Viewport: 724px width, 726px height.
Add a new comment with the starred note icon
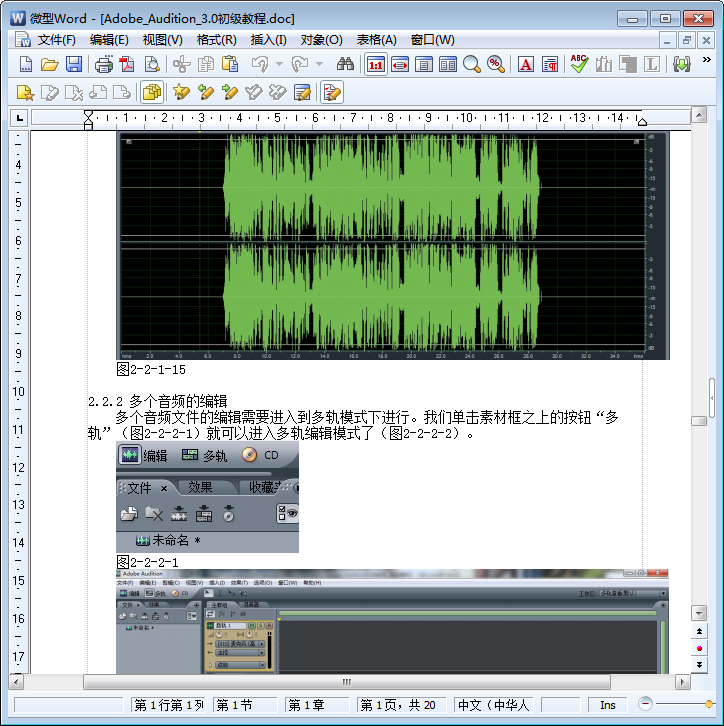(x=25, y=92)
